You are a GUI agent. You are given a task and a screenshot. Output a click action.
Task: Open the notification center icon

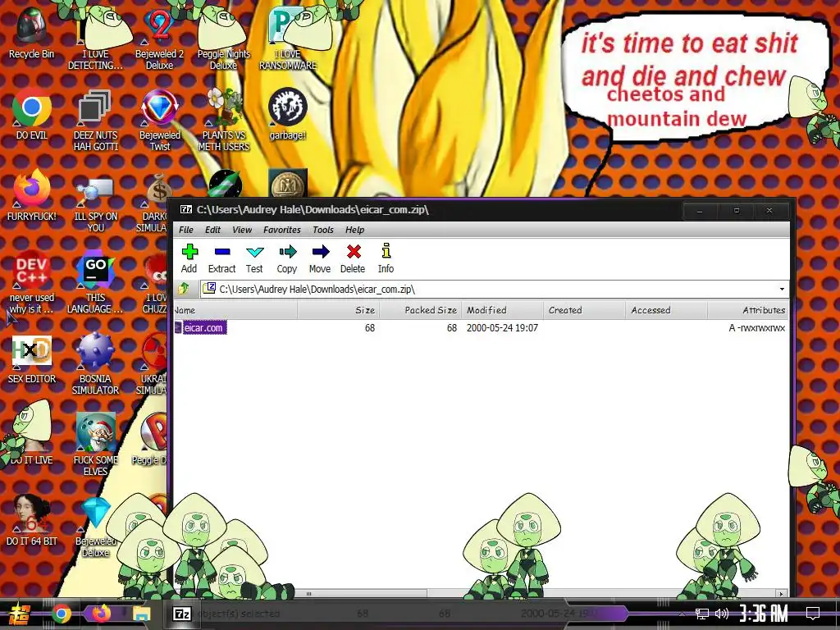tap(813, 614)
